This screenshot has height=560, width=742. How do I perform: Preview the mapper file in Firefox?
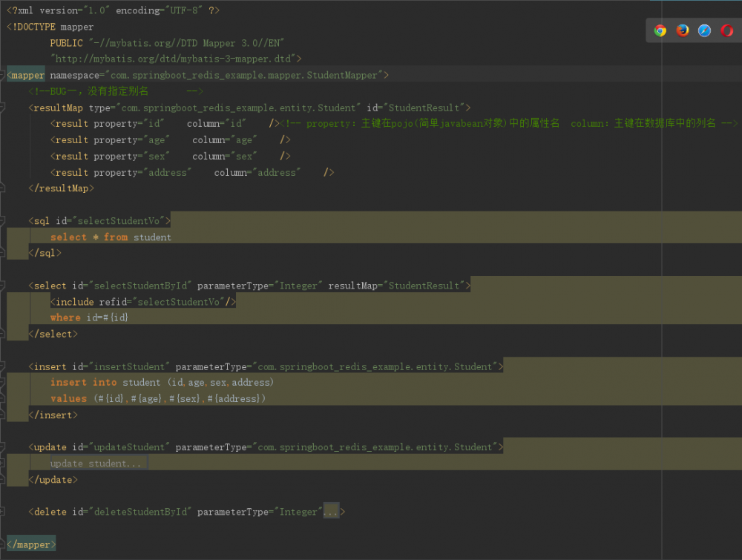682,30
